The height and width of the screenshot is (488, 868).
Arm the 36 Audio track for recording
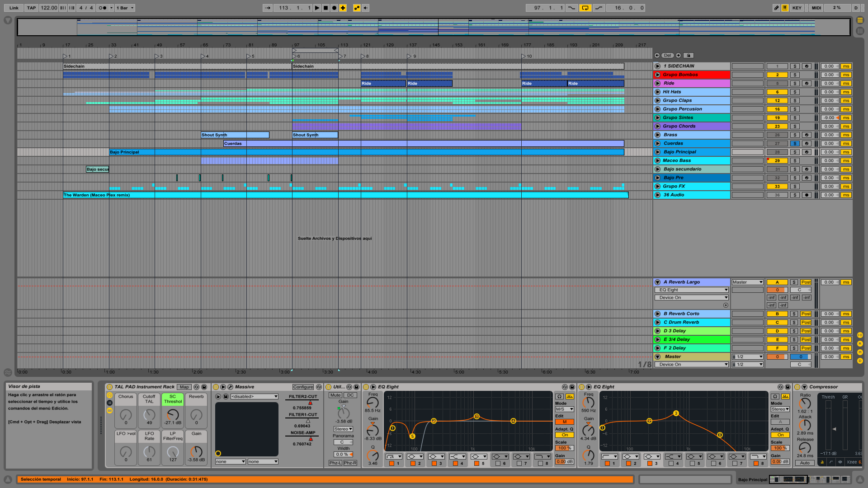pyautogui.click(x=807, y=195)
